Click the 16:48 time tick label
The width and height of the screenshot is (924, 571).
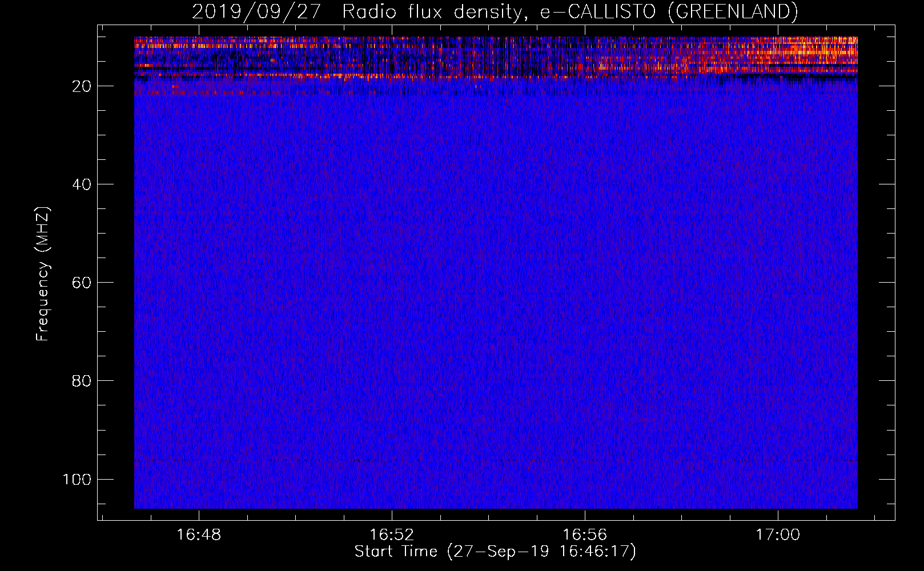coord(198,535)
